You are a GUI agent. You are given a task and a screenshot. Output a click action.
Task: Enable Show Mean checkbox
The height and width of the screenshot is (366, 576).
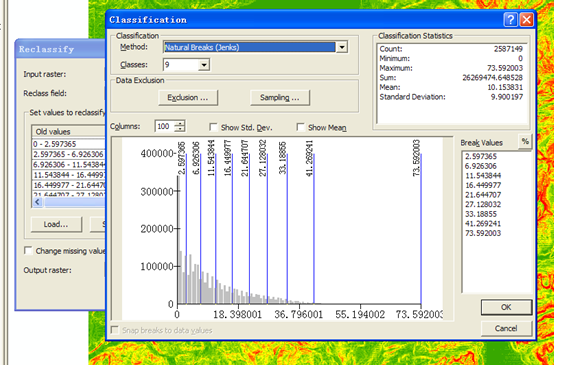(x=300, y=127)
